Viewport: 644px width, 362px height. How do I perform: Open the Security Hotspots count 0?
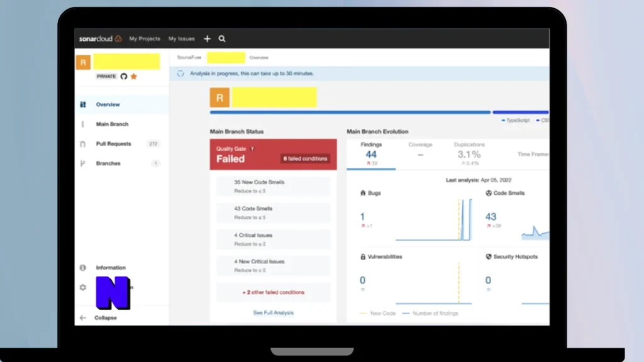click(488, 280)
